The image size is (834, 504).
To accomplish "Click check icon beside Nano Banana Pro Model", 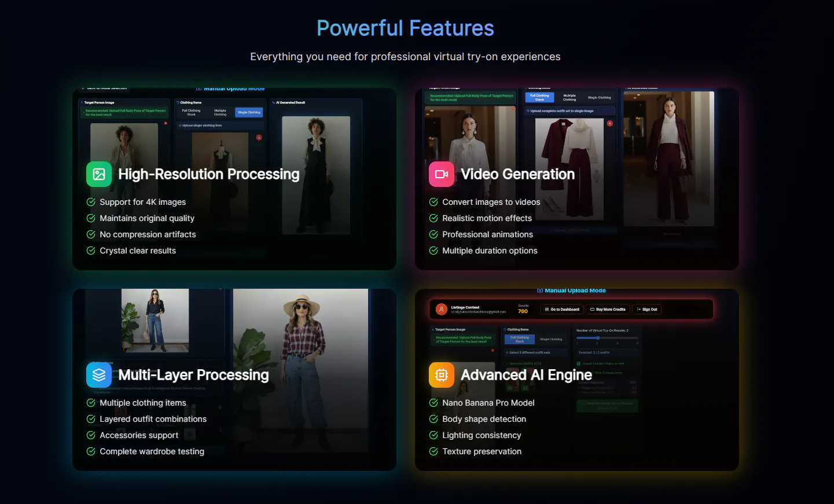I will (433, 403).
